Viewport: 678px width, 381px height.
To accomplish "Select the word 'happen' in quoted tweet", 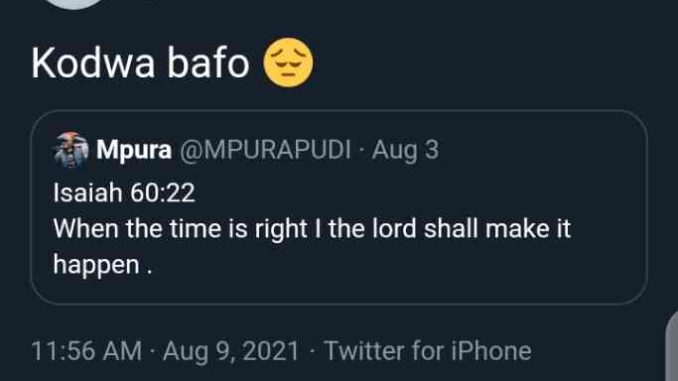I will coord(96,264).
